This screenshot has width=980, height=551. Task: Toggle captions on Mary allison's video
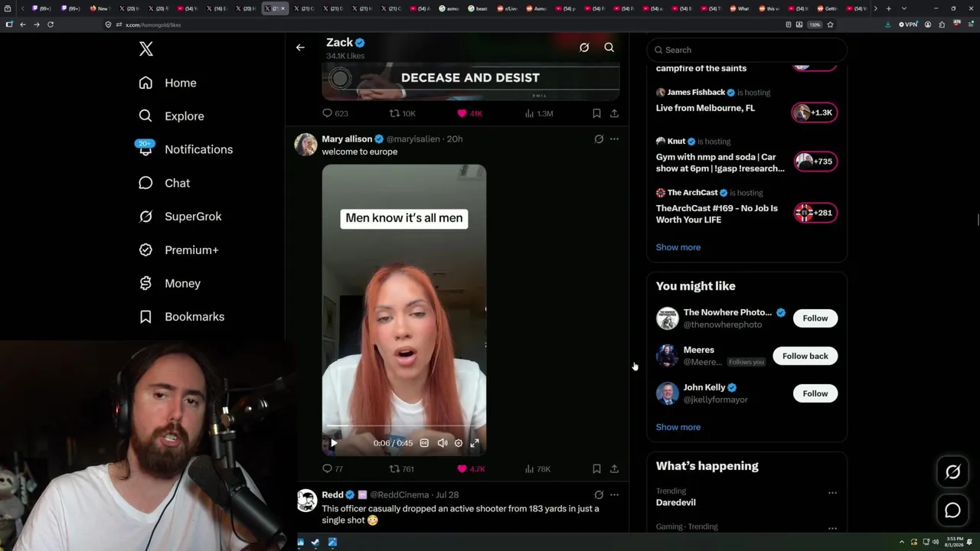point(424,443)
